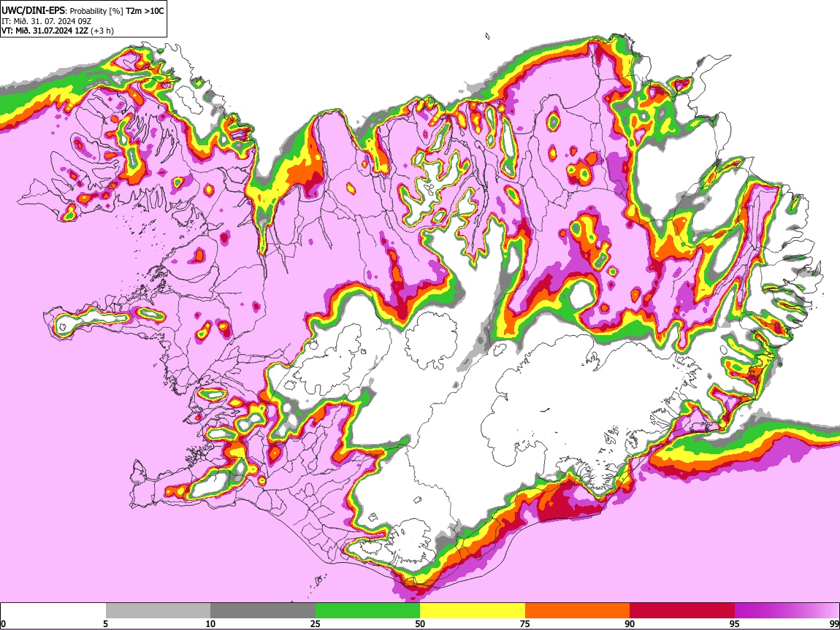Viewport: 840px width, 630px height.
Task: Click the purple-pink 95–99% legend gradient band
Action: 787,611
